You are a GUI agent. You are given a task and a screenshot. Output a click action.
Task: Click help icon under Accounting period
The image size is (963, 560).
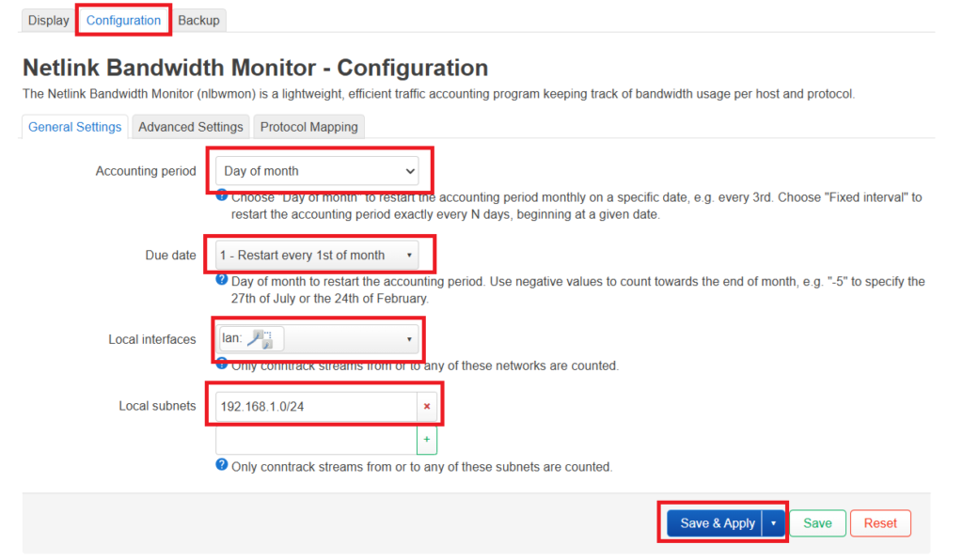point(222,195)
